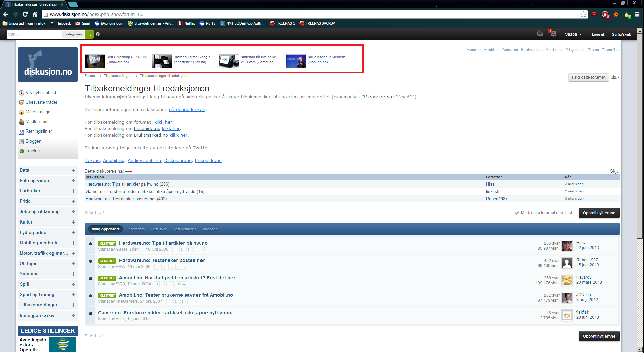Open the notifications icon with red badge

552,33
